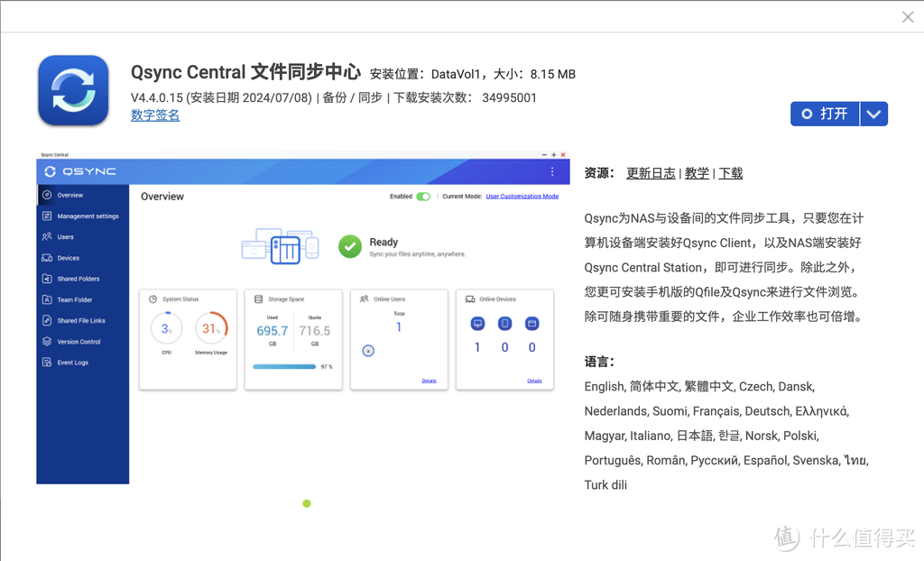Click the 打开 button
The width and height of the screenshot is (924, 561).
click(824, 114)
